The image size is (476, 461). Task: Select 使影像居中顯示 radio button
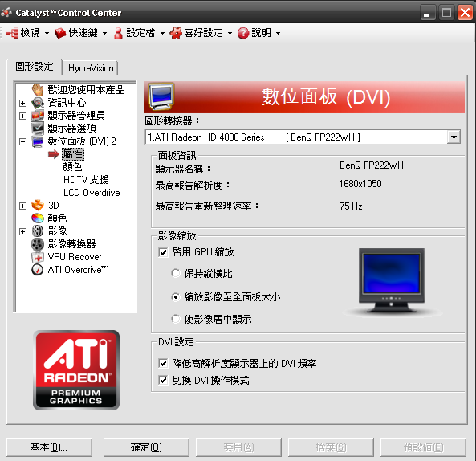176,319
